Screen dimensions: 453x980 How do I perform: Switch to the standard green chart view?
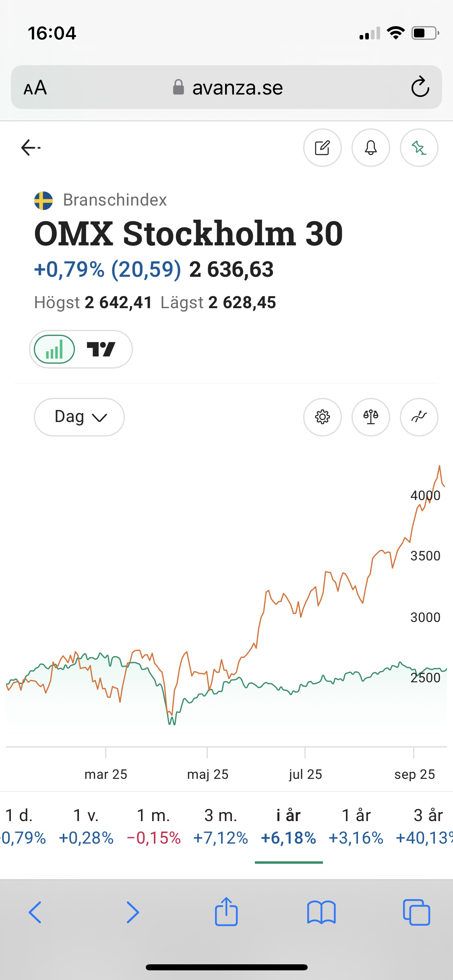coord(54,349)
